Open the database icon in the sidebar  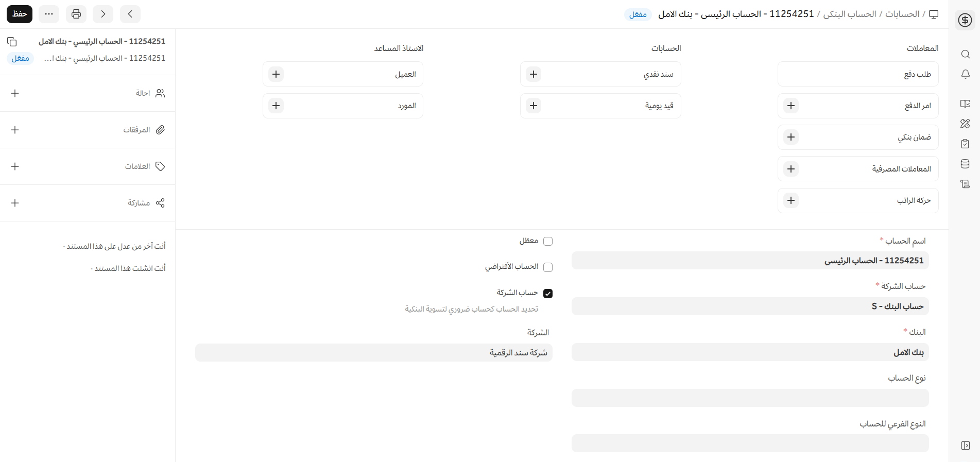coord(965,164)
